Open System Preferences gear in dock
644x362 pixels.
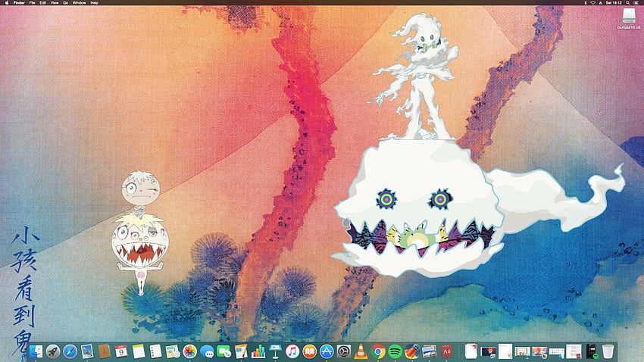[x=344, y=351]
